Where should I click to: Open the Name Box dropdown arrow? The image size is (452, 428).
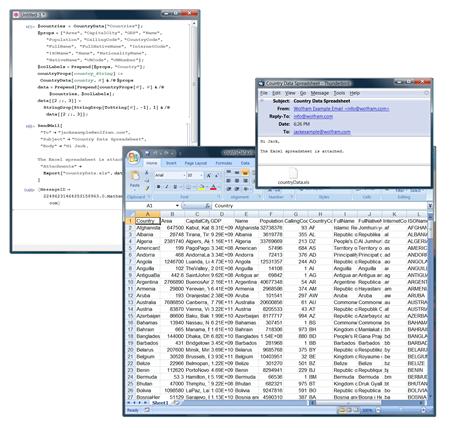pos(177,206)
